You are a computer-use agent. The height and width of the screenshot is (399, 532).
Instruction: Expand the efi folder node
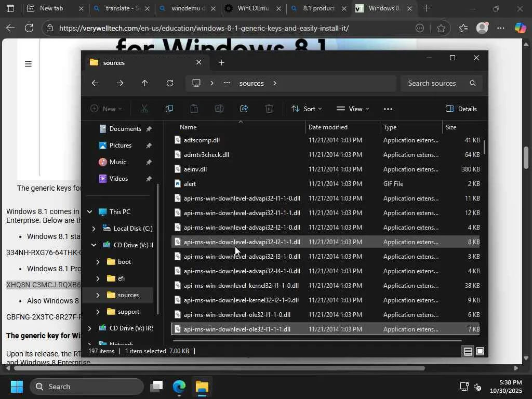tap(98, 278)
